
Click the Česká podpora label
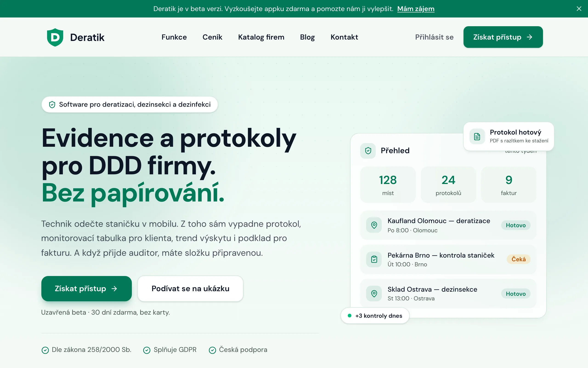[x=243, y=350]
